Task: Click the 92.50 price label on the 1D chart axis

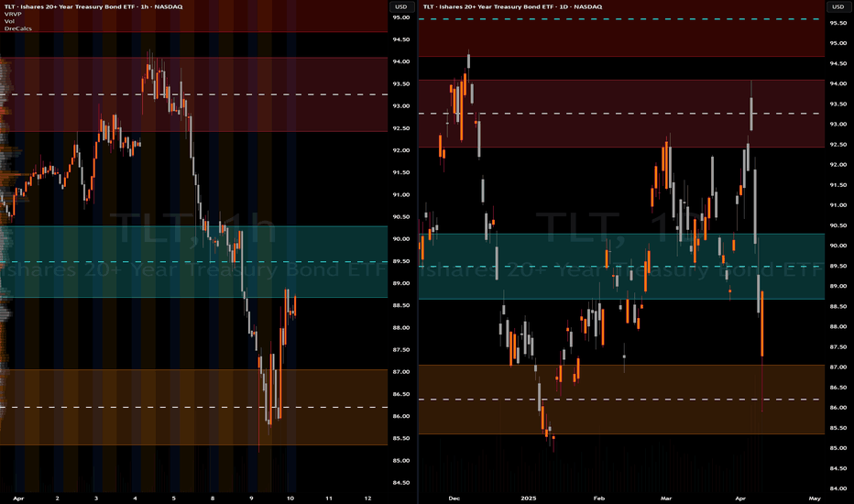Action: tap(838, 145)
